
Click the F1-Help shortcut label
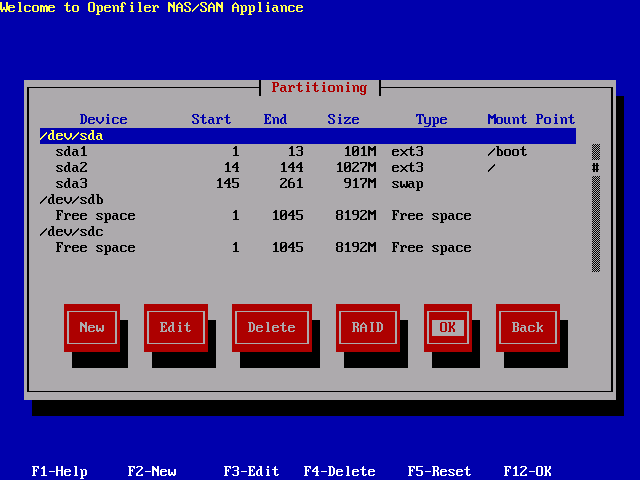point(60,471)
